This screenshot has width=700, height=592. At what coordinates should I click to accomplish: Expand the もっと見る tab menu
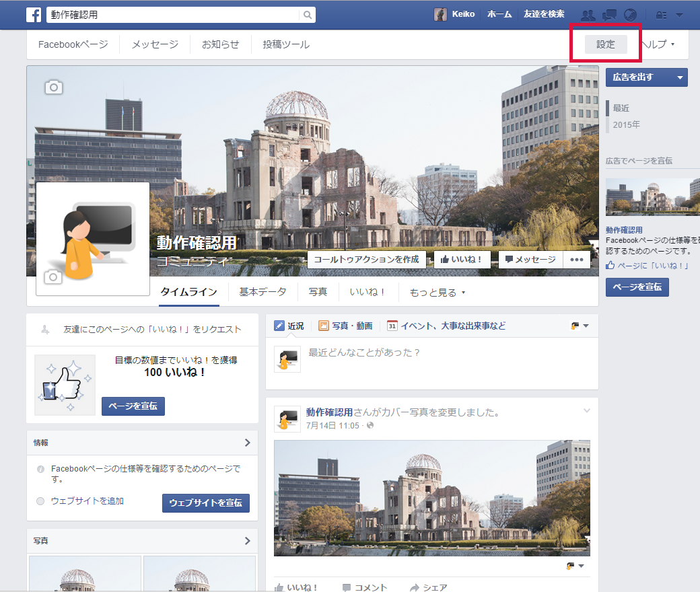point(438,292)
